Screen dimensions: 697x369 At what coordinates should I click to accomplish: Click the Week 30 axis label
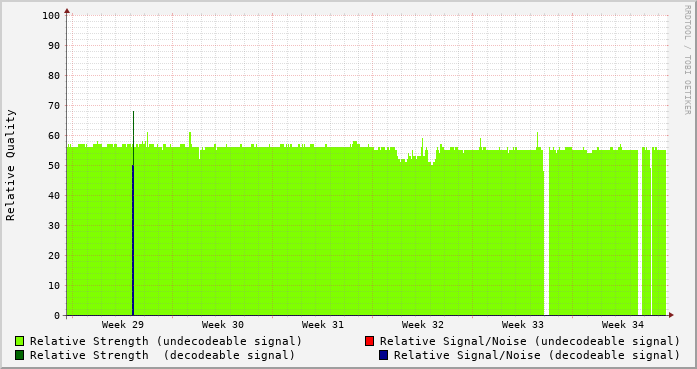click(223, 325)
